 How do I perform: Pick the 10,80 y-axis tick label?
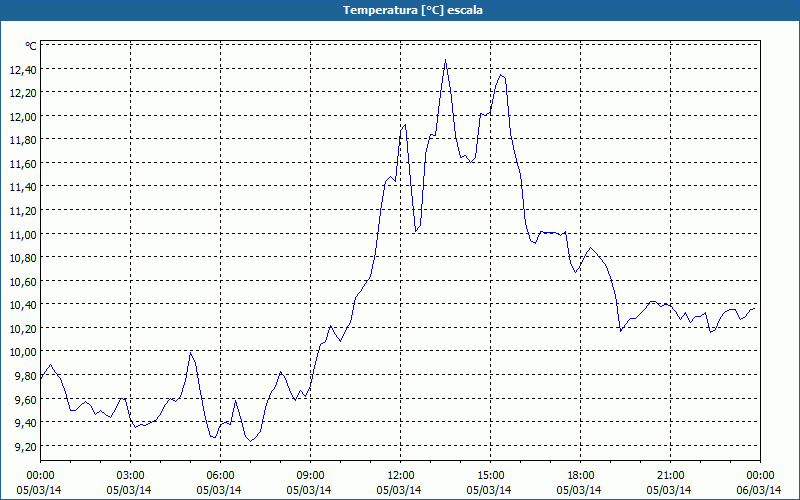(23, 258)
